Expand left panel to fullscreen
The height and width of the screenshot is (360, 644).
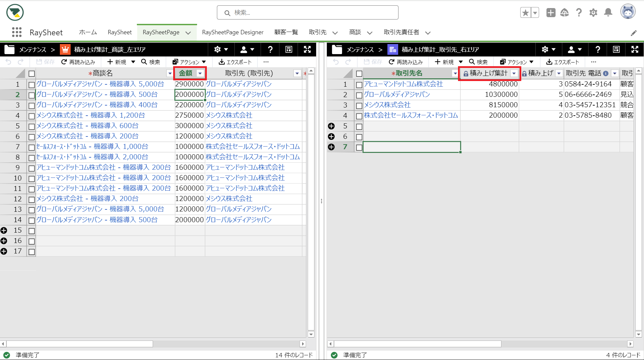pyautogui.click(x=307, y=49)
